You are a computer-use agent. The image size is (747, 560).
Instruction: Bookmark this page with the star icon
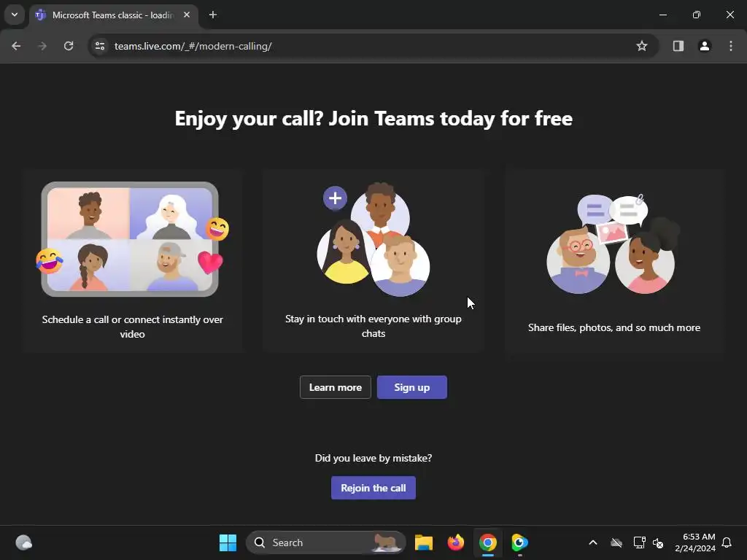click(x=642, y=46)
